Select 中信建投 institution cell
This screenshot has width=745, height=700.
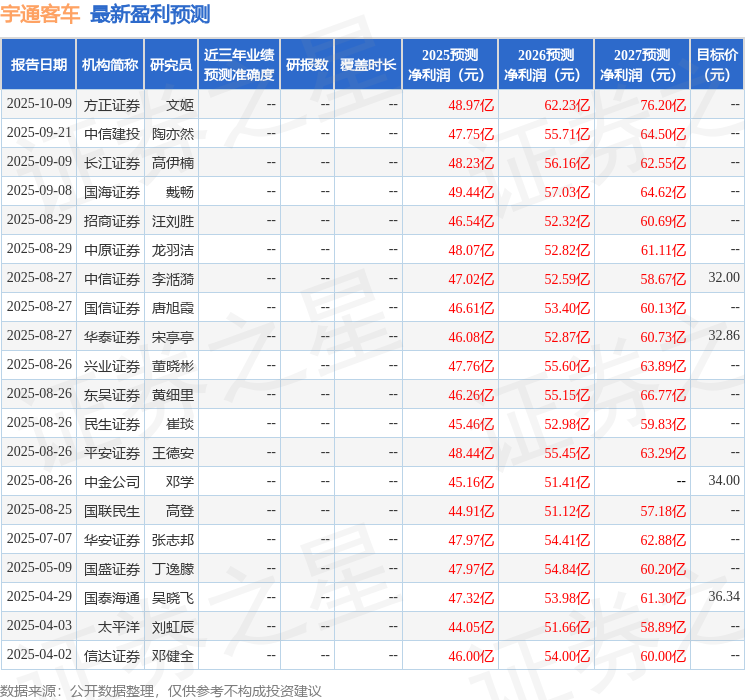click(x=112, y=134)
